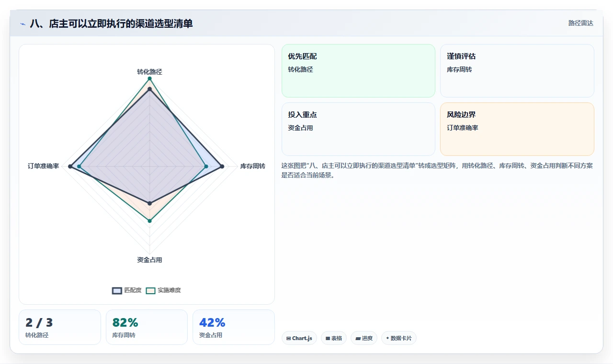Click the Chart.js tag icon
The height and width of the screenshot is (364, 613).
[x=288, y=338]
